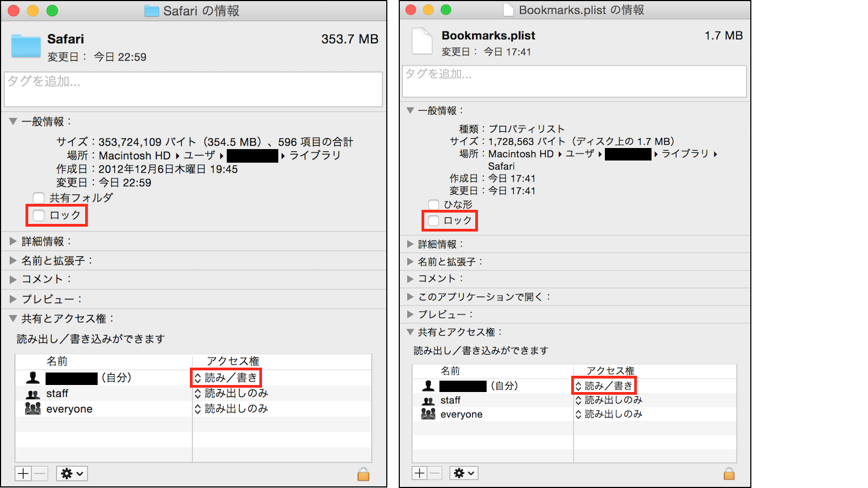
Task: Click the プロパティリスト kind value
Action: (527, 129)
